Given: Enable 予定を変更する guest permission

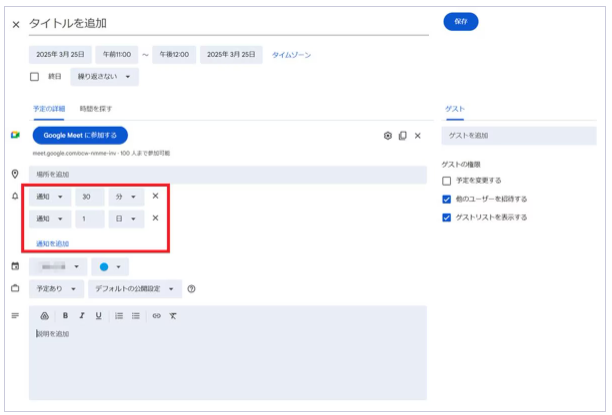Looking at the screenshot, I should click(x=447, y=181).
